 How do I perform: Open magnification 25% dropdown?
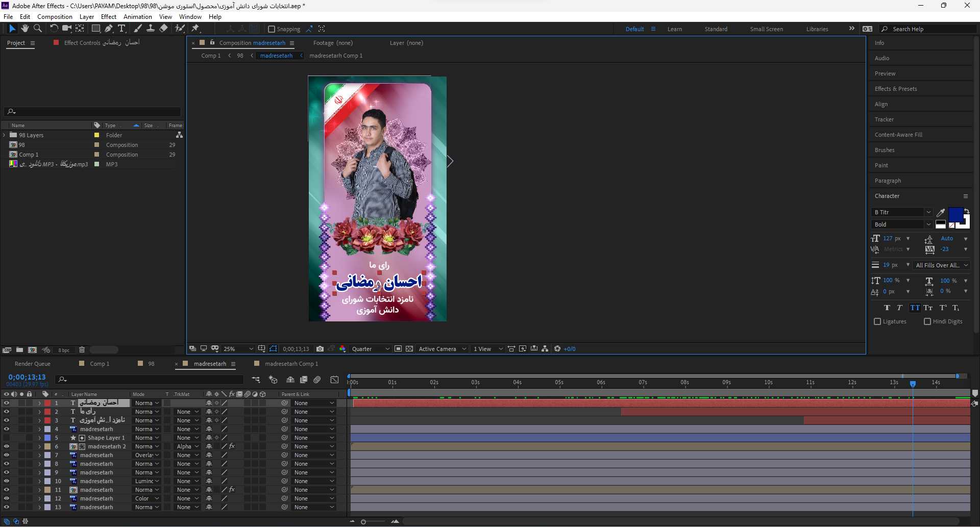238,349
